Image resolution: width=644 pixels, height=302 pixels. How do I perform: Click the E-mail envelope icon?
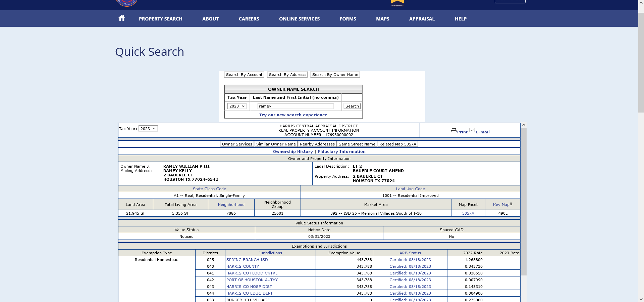pos(472,130)
